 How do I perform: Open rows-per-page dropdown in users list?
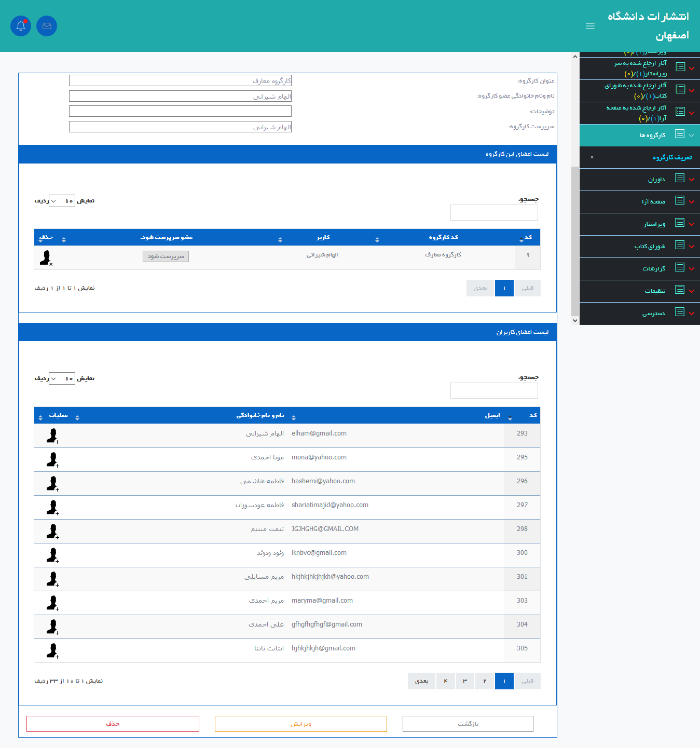click(62, 378)
